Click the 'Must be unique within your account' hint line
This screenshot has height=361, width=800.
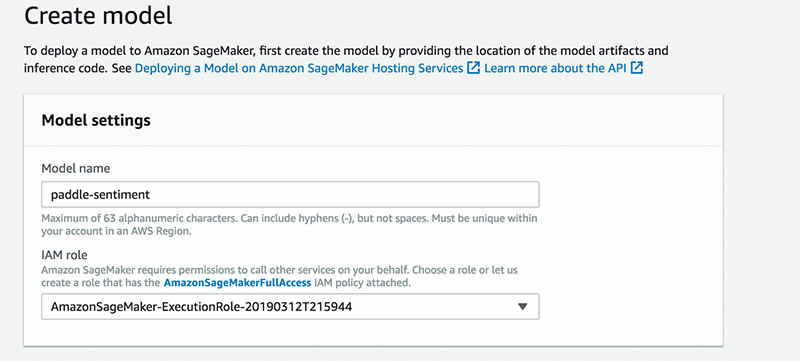click(289, 225)
